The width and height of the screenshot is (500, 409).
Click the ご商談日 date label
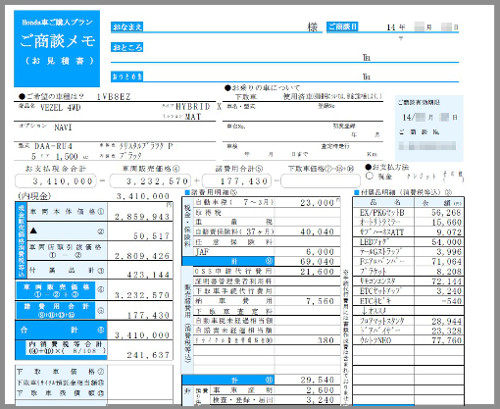342,26
